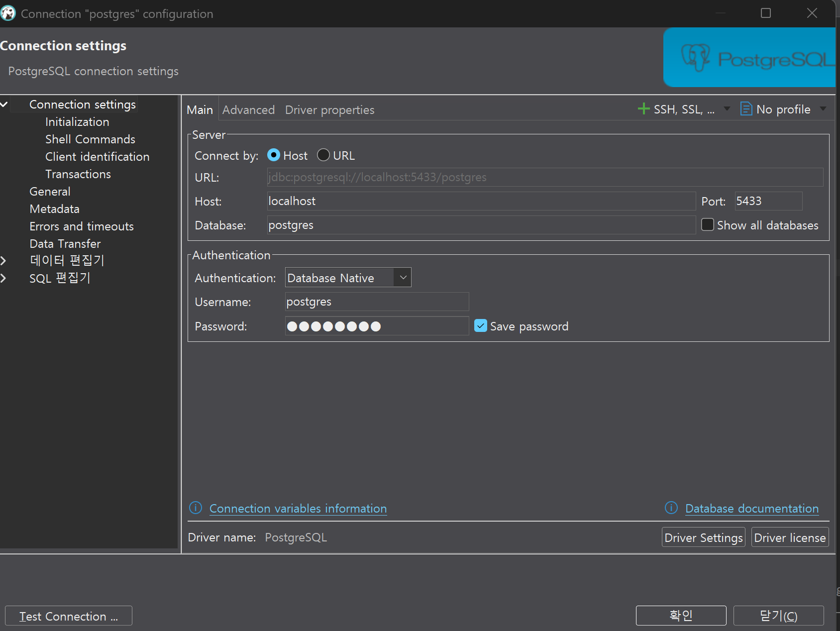Close the connection configuration window

[812, 13]
